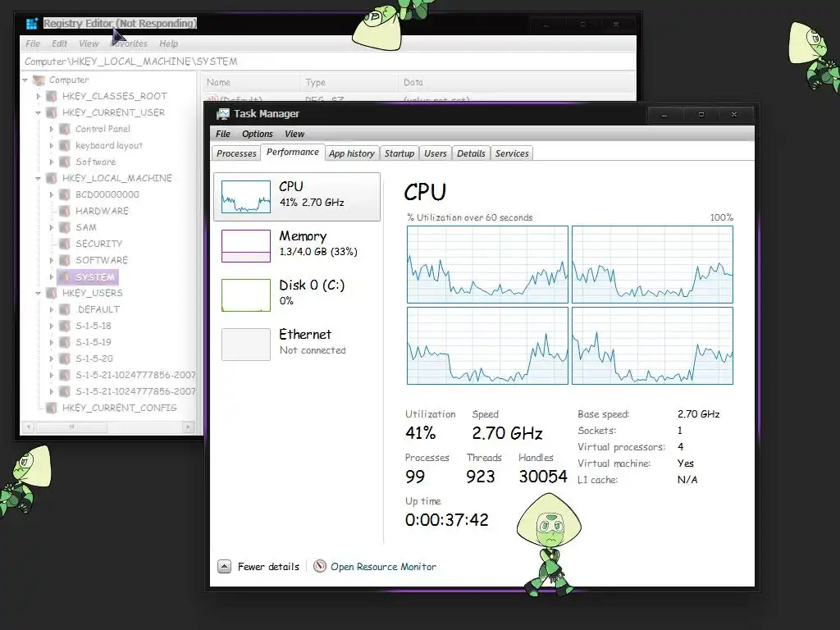
Task: Click the S-1-5-20 key folder icon
Action: [x=65, y=359]
